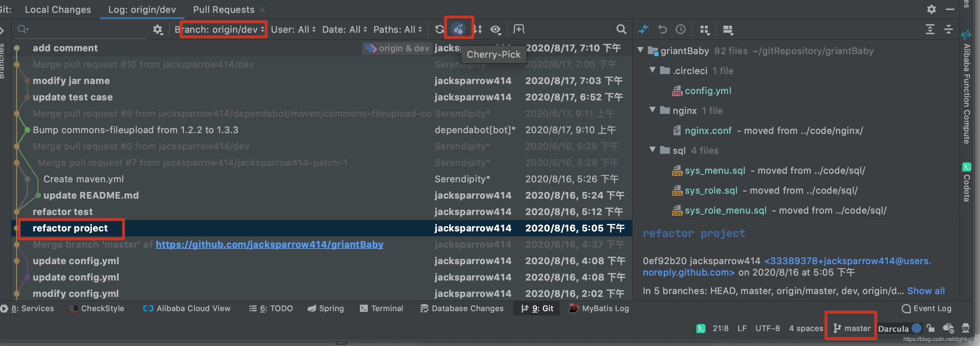980x346 pixels.
Task: Click Show all branches link
Action: pyautogui.click(x=925, y=291)
